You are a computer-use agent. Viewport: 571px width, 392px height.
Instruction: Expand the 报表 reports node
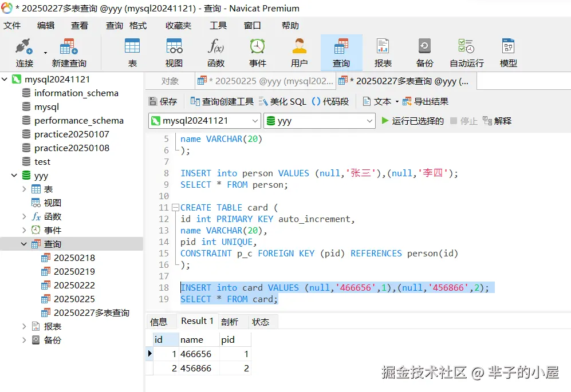pyautogui.click(x=24, y=326)
